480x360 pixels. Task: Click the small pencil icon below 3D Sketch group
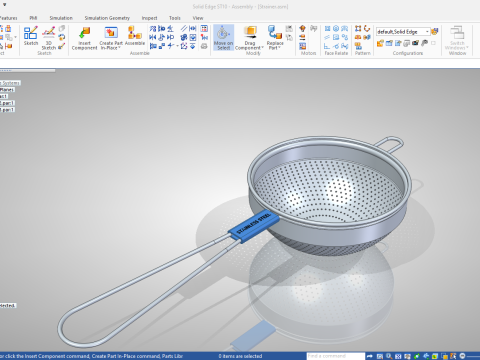pos(61,46)
